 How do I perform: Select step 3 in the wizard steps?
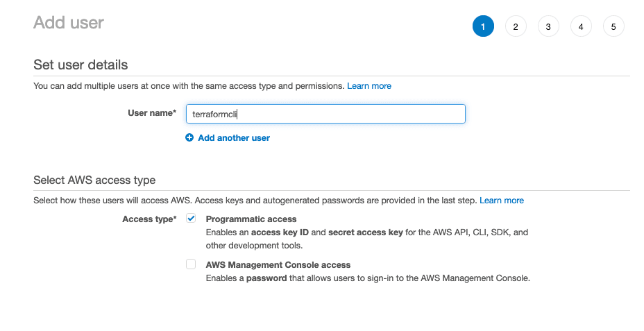(x=548, y=26)
